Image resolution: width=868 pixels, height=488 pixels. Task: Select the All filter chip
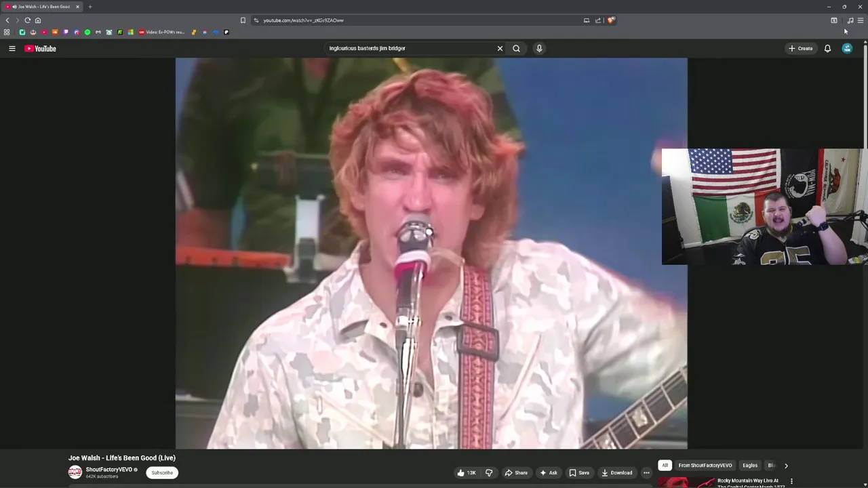tap(665, 466)
